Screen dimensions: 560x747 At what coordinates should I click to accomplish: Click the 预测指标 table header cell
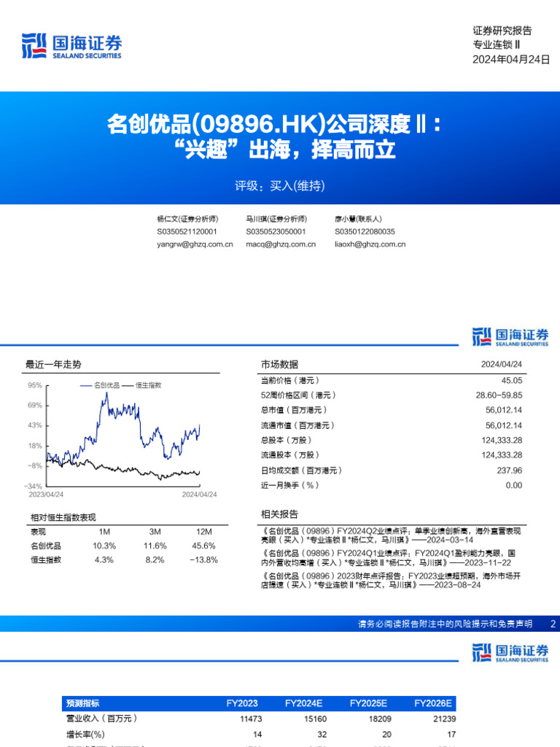pyautogui.click(x=82, y=704)
